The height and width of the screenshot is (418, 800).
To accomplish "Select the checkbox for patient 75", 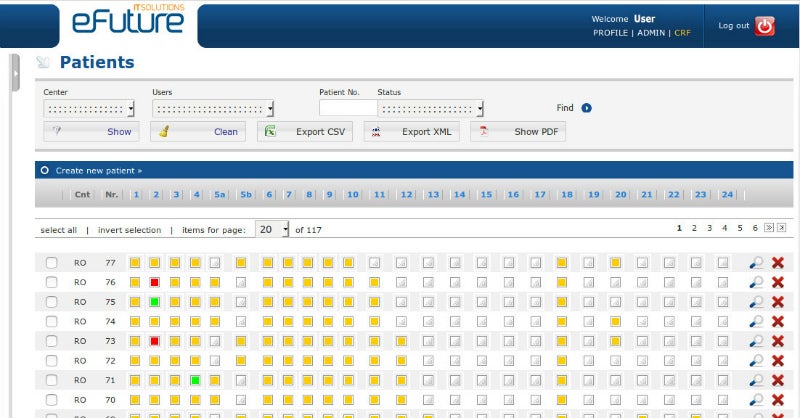I will [x=51, y=302].
